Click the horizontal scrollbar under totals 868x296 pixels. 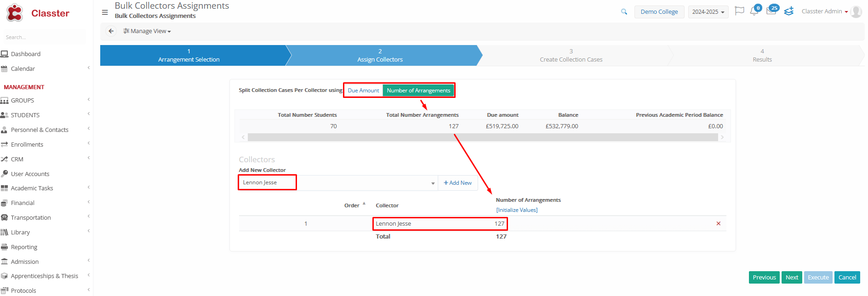(482, 137)
